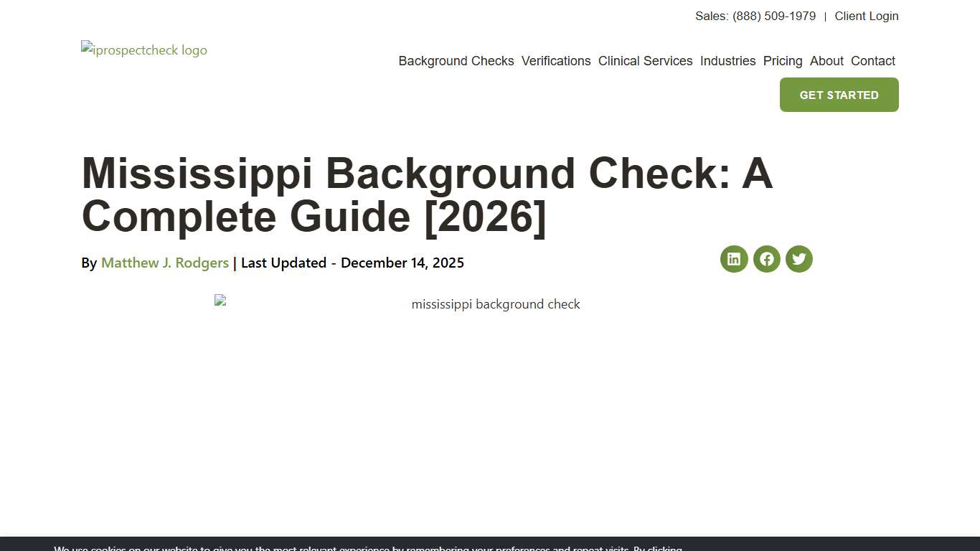
Task: Click the separator next to Client Login
Action: [825, 16]
